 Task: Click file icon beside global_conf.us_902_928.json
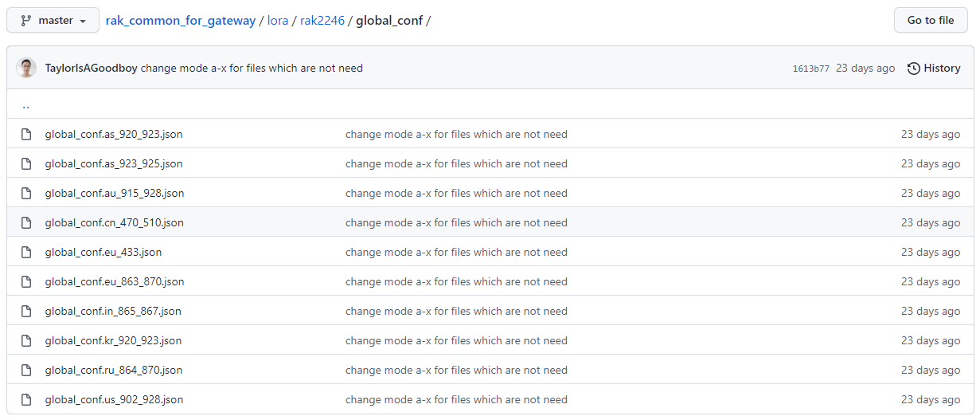(26, 399)
